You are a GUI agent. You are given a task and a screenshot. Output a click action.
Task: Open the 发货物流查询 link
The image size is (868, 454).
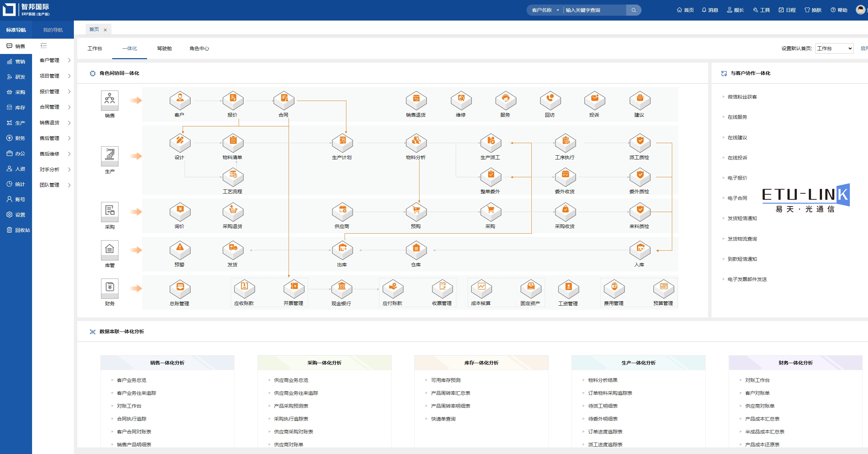tap(742, 239)
